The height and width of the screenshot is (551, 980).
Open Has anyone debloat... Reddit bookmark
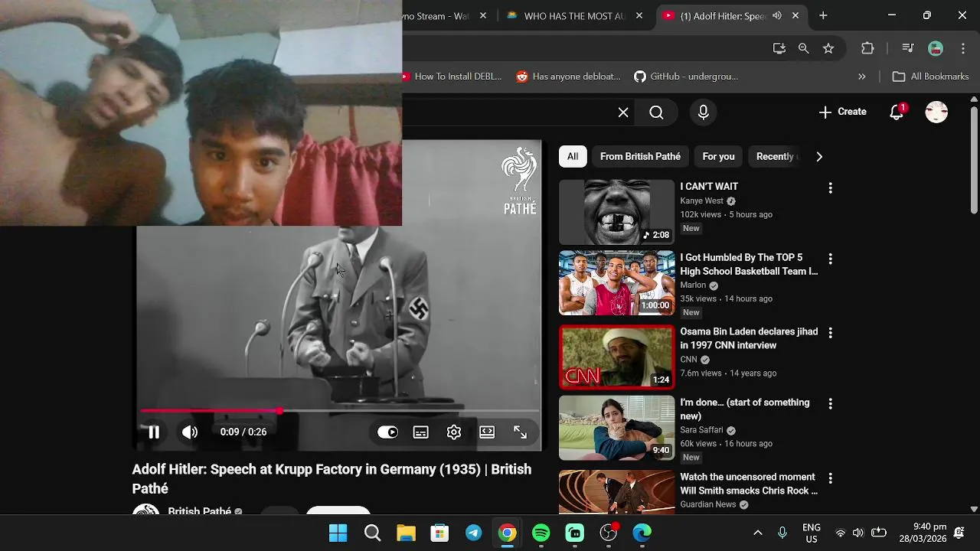click(x=568, y=77)
